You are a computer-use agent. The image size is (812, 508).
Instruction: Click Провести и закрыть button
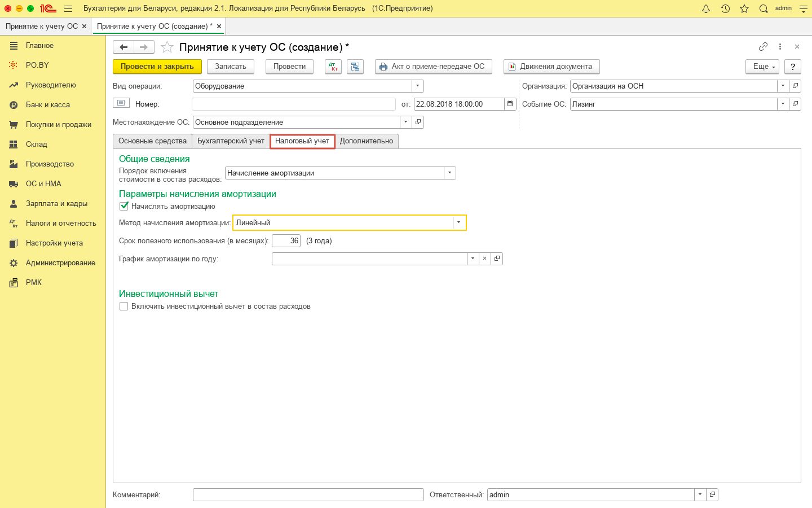point(157,67)
